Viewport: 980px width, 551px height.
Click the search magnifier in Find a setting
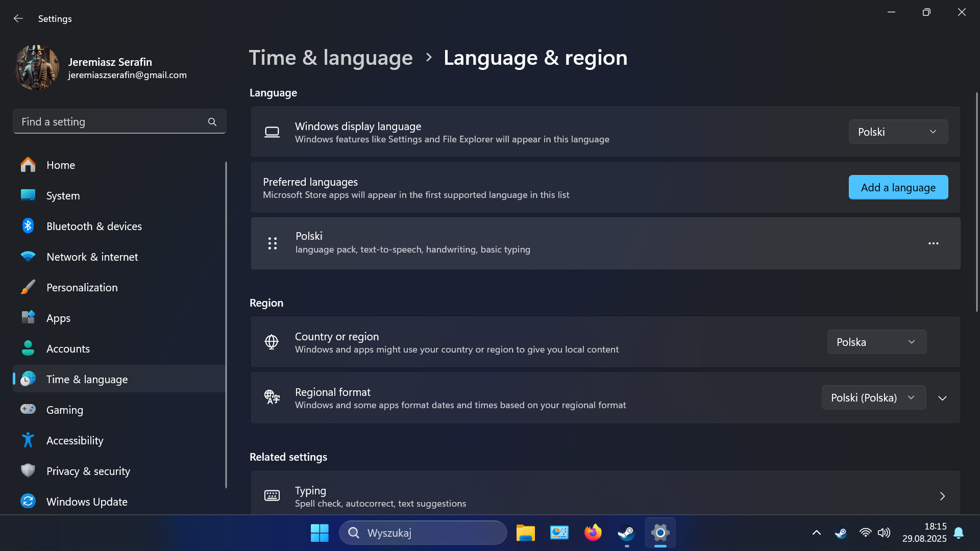212,122
